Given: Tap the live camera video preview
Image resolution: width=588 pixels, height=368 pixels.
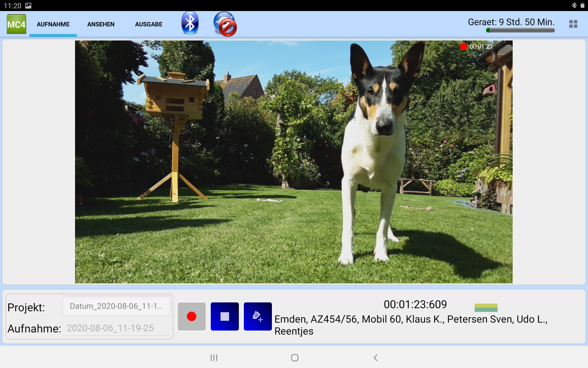Looking at the screenshot, I should click(294, 162).
